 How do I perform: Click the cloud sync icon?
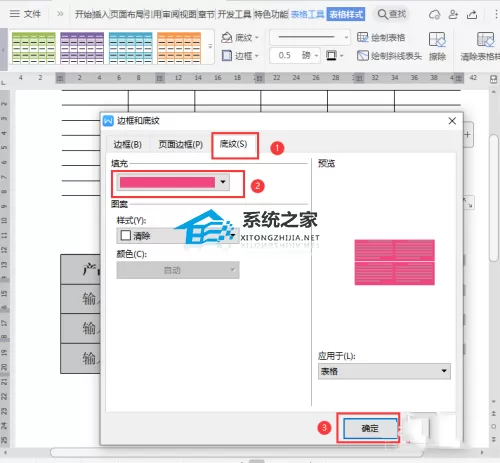pos(434,14)
